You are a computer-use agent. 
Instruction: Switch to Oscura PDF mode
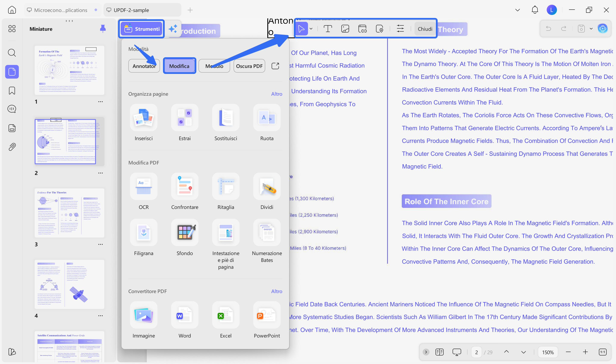coord(249,66)
